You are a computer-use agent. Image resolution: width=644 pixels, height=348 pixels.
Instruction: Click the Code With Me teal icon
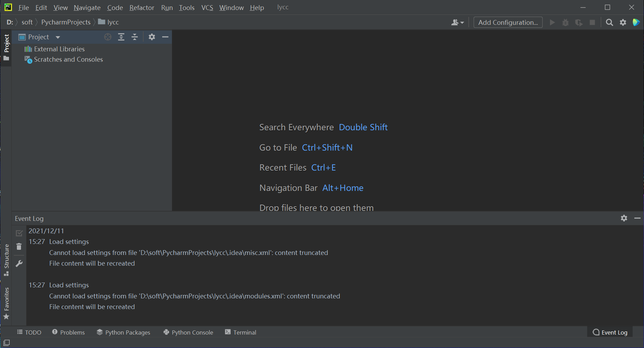(x=636, y=22)
